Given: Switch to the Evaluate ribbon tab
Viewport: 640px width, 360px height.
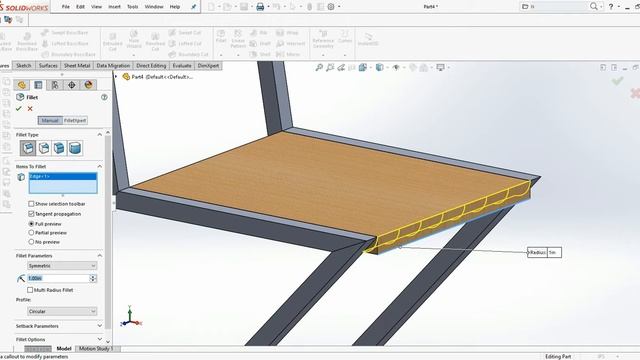Looking at the screenshot, I should (182, 66).
